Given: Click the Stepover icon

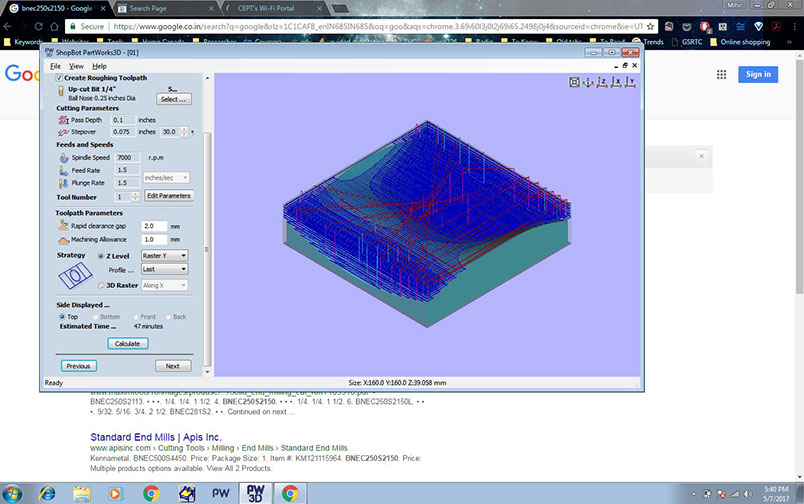Looking at the screenshot, I should click(x=63, y=132).
